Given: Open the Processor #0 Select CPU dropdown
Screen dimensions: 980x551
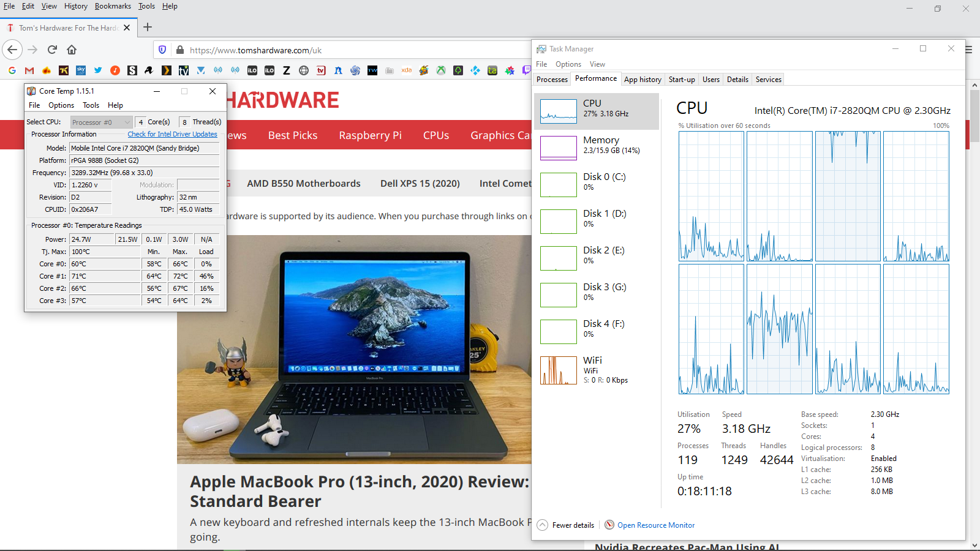Looking at the screenshot, I should pos(101,122).
